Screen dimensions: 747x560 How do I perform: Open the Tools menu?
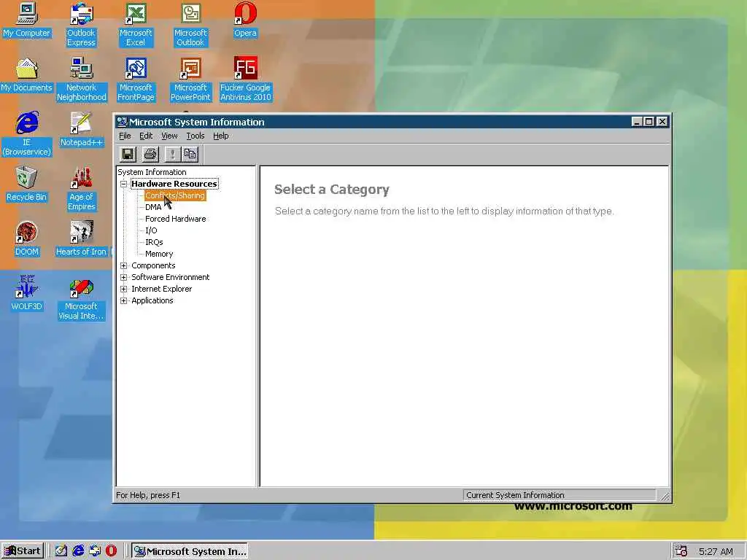(x=195, y=136)
